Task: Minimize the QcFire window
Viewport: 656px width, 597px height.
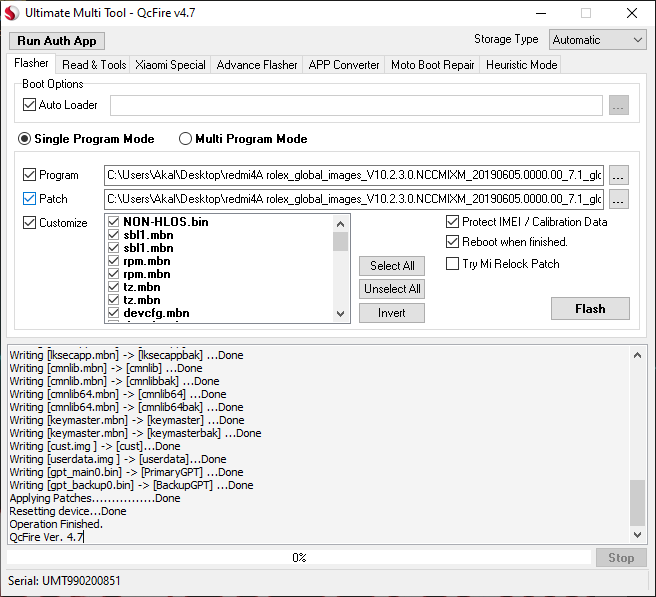Action: pyautogui.click(x=541, y=13)
